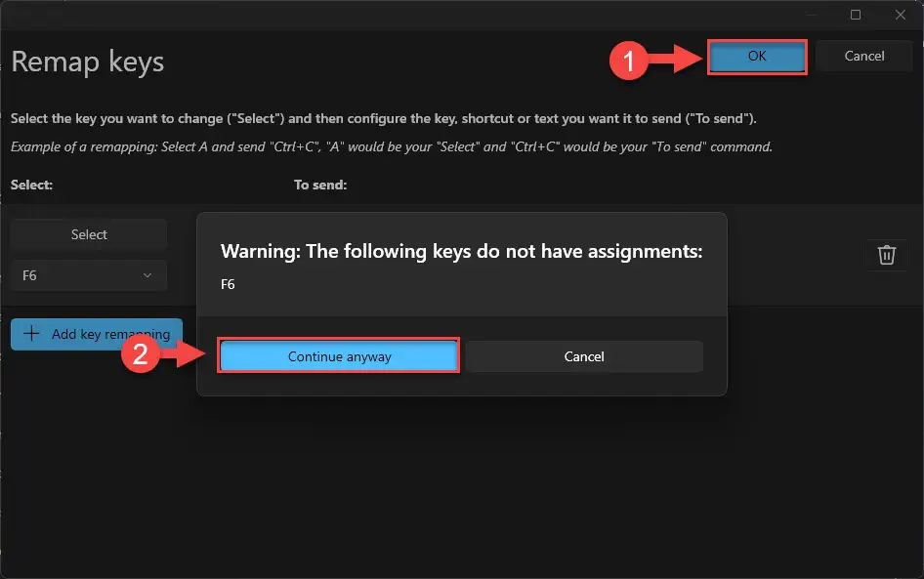Image resolution: width=924 pixels, height=579 pixels.
Task: Click the "To send:" column header
Action: (x=320, y=185)
